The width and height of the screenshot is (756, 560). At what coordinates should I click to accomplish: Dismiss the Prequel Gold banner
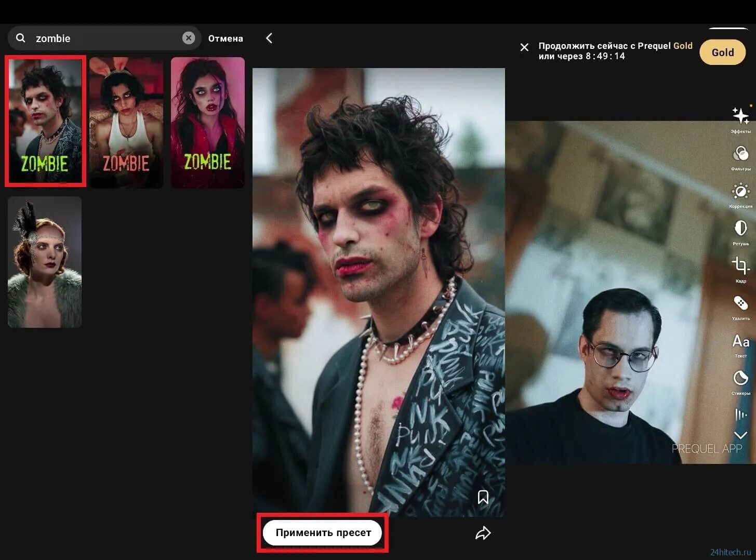pyautogui.click(x=524, y=47)
